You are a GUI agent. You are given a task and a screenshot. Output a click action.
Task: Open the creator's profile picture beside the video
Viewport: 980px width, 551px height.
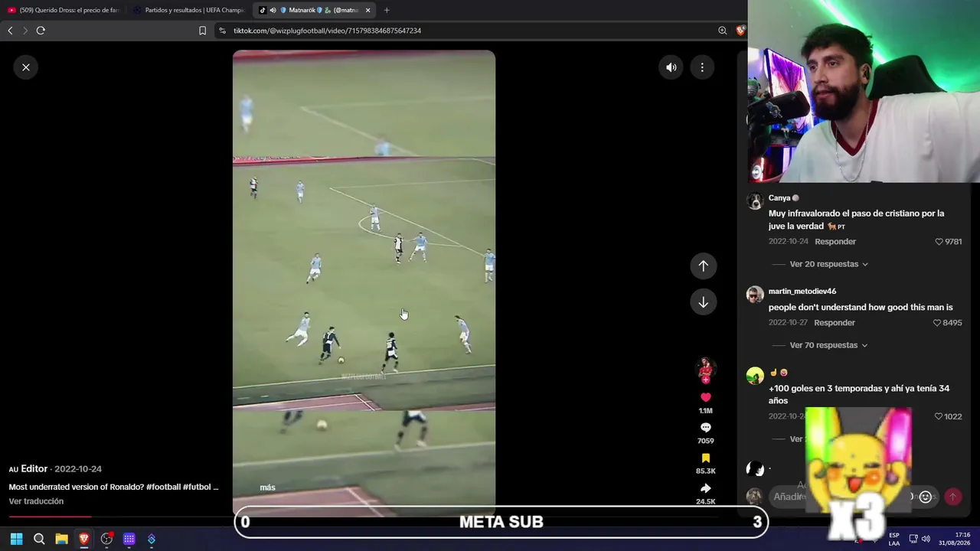[705, 369]
